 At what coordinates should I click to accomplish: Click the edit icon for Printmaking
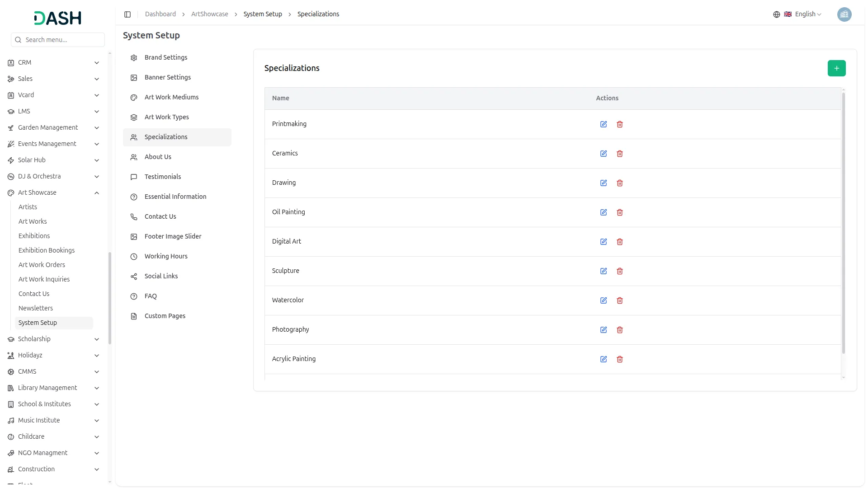(x=604, y=124)
